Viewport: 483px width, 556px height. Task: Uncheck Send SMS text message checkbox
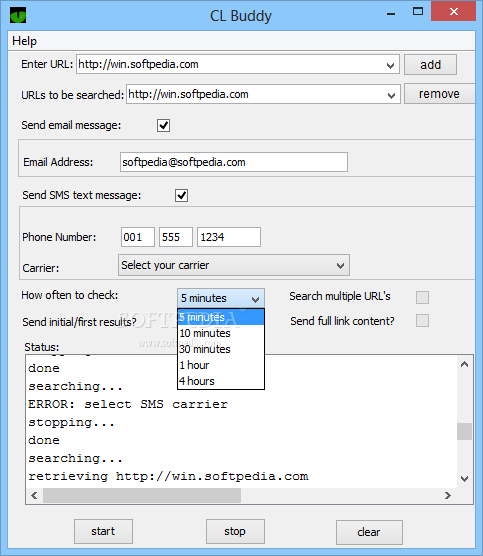click(x=182, y=195)
